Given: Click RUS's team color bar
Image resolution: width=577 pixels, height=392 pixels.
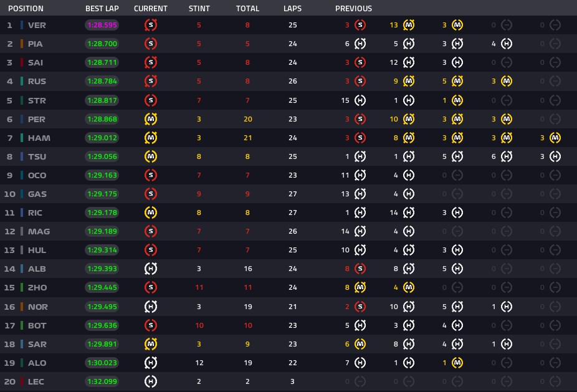Looking at the screenshot, I should (22, 81).
